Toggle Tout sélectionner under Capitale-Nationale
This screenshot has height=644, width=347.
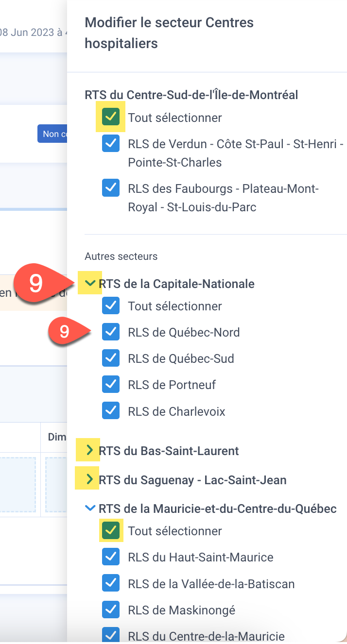click(111, 306)
